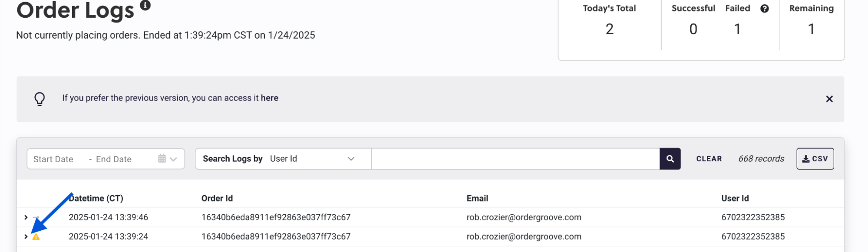Click the Successful count
This screenshot has height=252, width=868.
[x=693, y=29]
